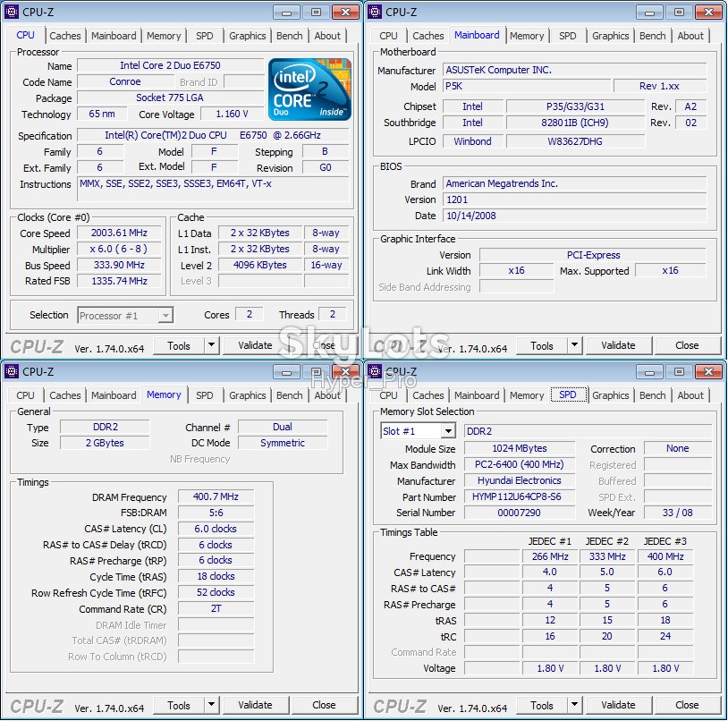Click Core Voltage value 1.160 V

[233, 114]
